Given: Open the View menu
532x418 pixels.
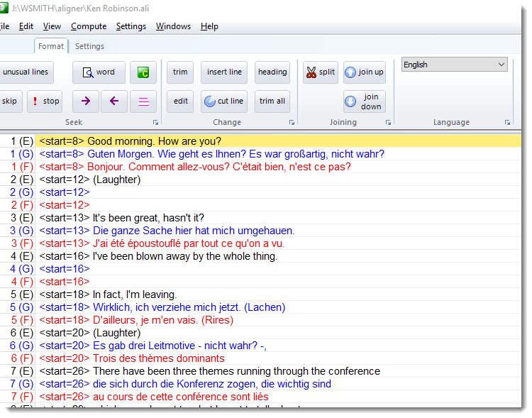Looking at the screenshot, I should [x=52, y=26].
